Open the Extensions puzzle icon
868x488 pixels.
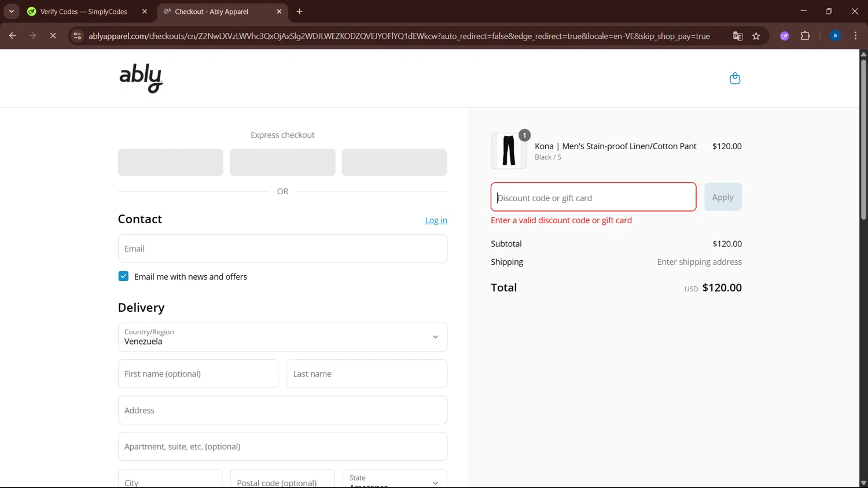coord(805,36)
